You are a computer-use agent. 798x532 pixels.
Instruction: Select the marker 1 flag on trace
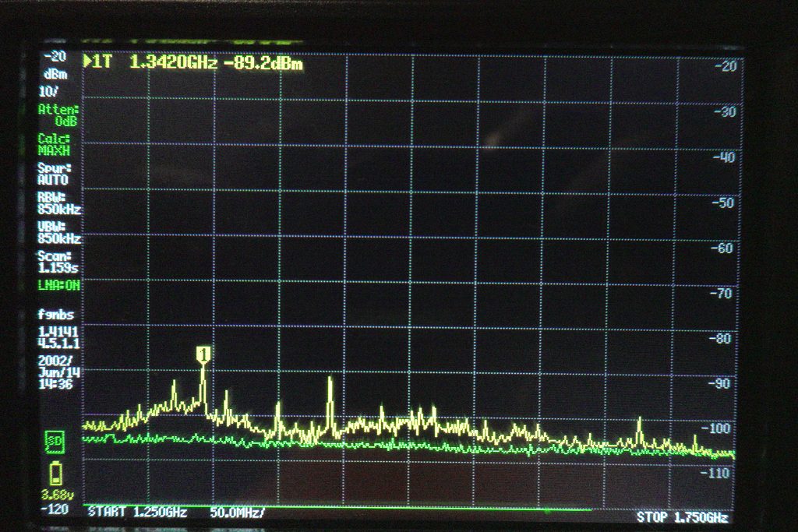click(x=203, y=354)
